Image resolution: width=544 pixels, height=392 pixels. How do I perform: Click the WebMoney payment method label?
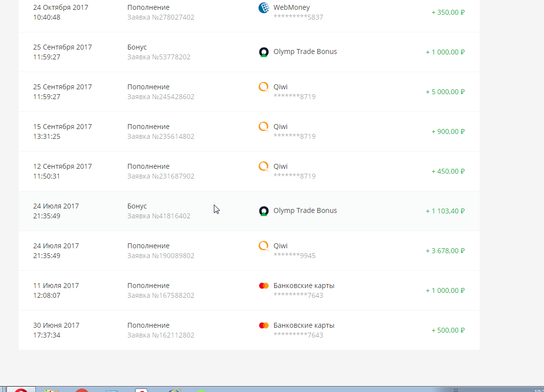(291, 7)
